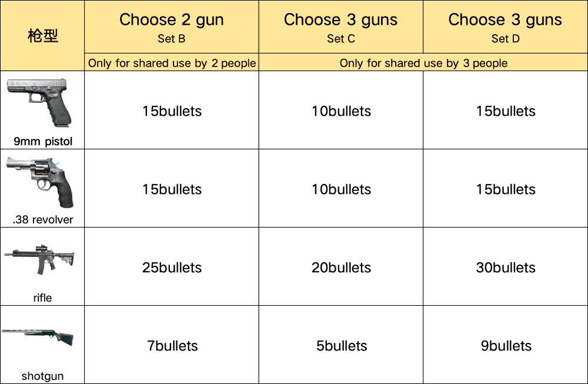This screenshot has height=384, width=588.
Task: Click the Choose 2 gun Set B header
Action: pyautogui.click(x=171, y=27)
